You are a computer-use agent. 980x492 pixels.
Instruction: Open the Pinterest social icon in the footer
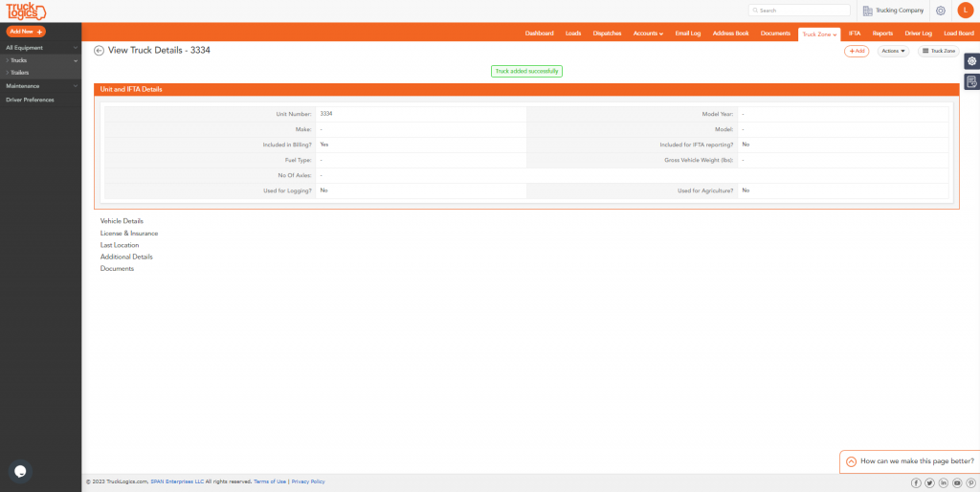pyautogui.click(x=970, y=482)
